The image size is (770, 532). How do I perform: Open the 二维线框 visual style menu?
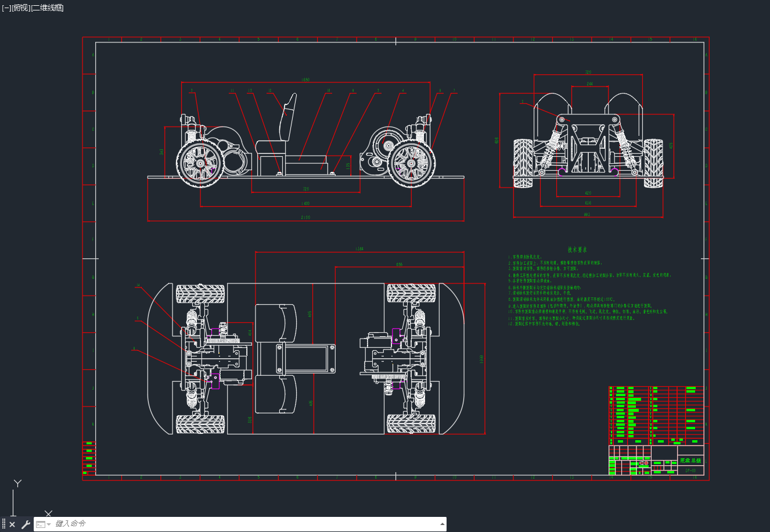[x=47, y=8]
